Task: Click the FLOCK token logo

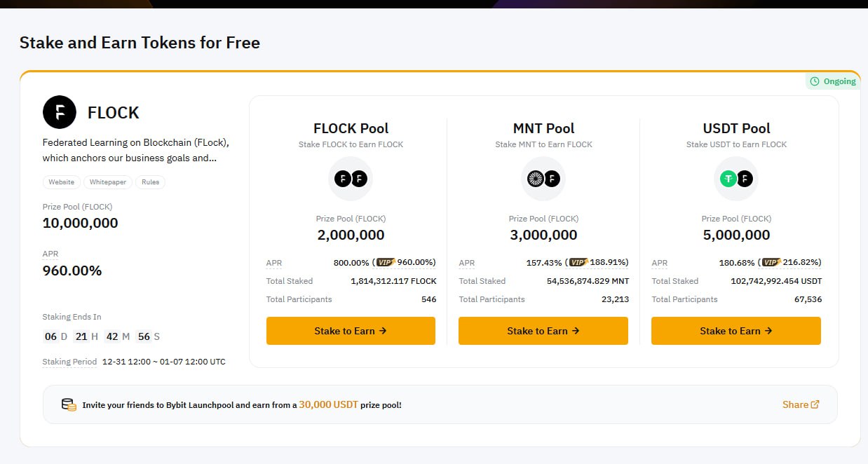Action: tap(60, 112)
